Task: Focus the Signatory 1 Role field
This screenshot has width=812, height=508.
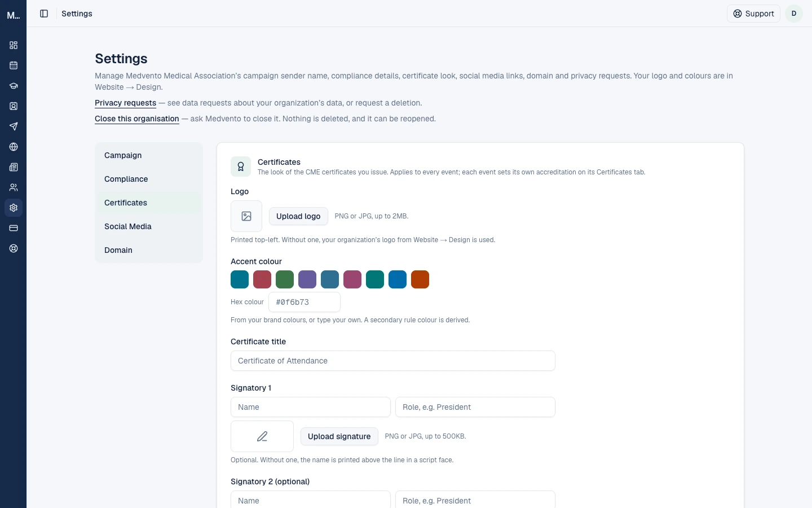Action: tap(475, 407)
